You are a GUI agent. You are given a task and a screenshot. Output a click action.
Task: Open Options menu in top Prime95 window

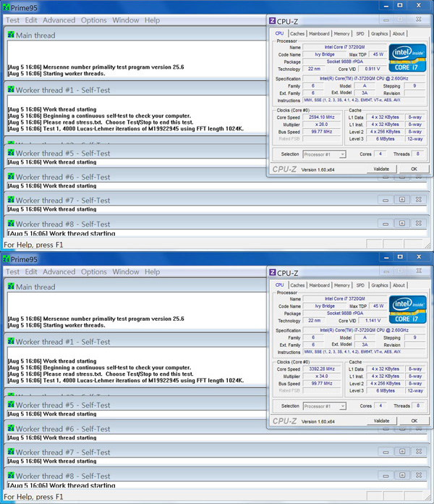coord(94,20)
